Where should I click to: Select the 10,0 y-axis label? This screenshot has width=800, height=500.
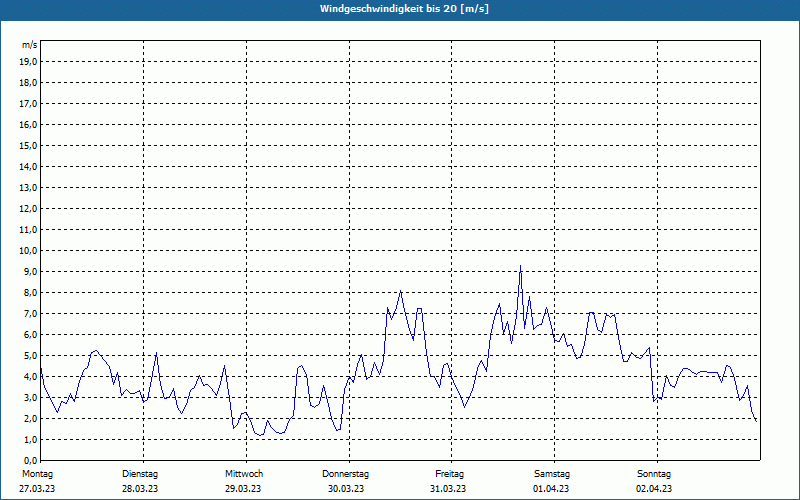coord(28,251)
